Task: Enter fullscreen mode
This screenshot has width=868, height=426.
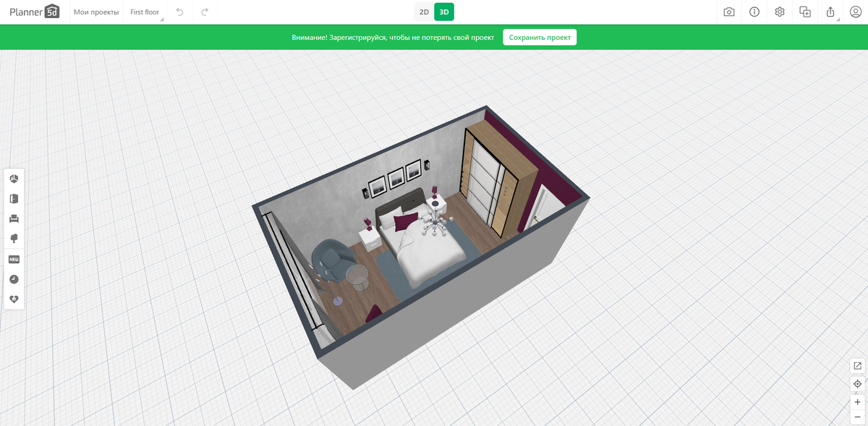Action: click(857, 366)
